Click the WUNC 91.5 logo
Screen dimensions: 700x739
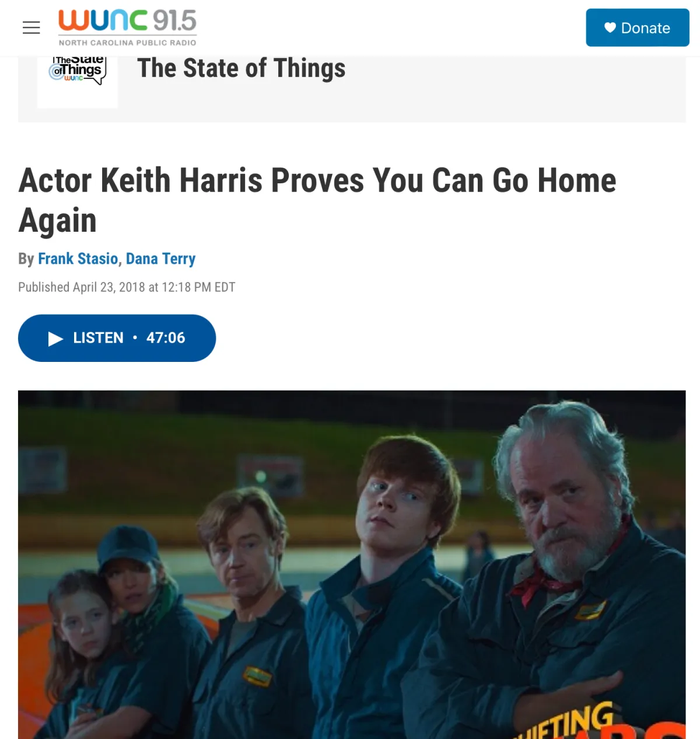(x=127, y=27)
